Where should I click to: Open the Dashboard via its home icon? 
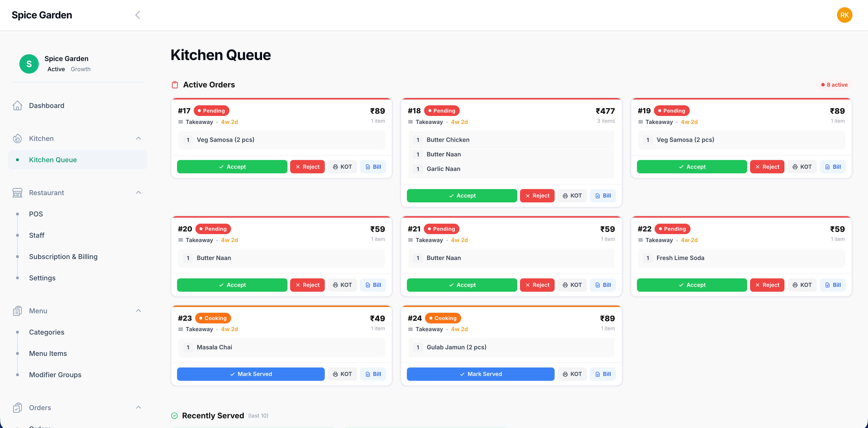click(x=17, y=105)
